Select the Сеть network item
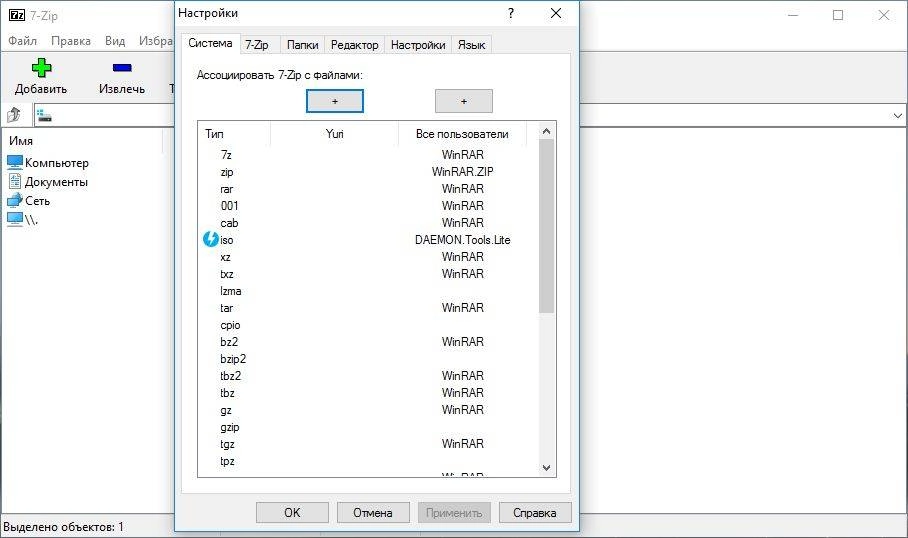The image size is (908, 538). (x=29, y=201)
